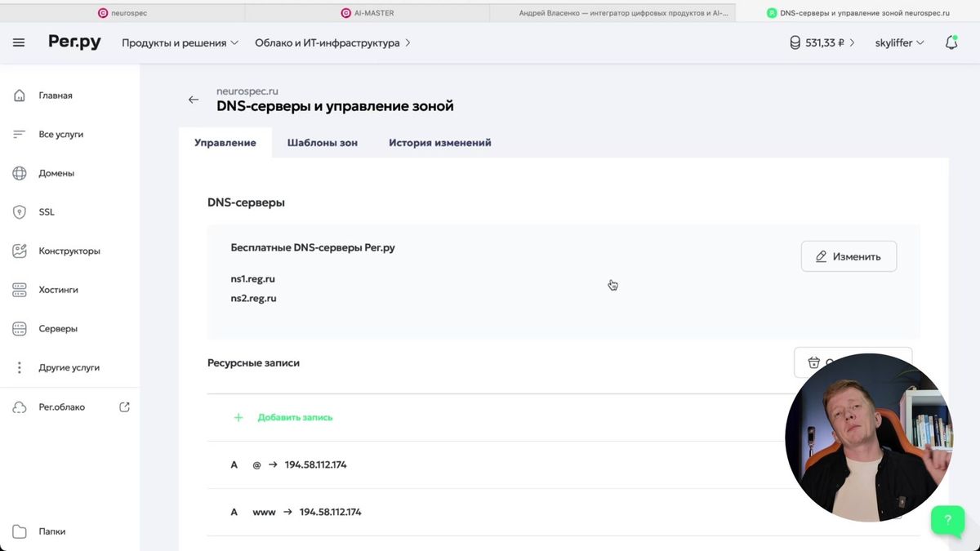This screenshot has height=551, width=980.
Task: Switch to the neurospec browser tab
Action: 122,13
